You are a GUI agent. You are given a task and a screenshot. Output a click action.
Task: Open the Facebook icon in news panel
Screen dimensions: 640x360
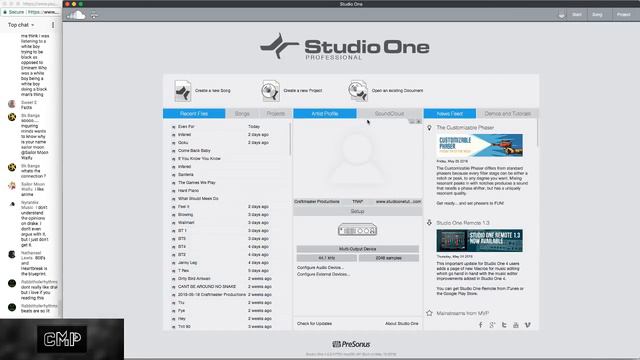tap(480, 325)
